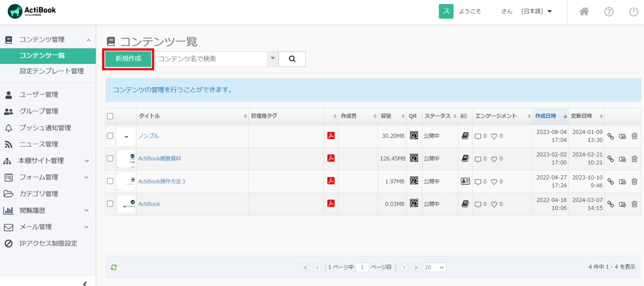
Task: Click PDF icon in ActiBook操作方法3 row
Action: pyautogui.click(x=331, y=181)
